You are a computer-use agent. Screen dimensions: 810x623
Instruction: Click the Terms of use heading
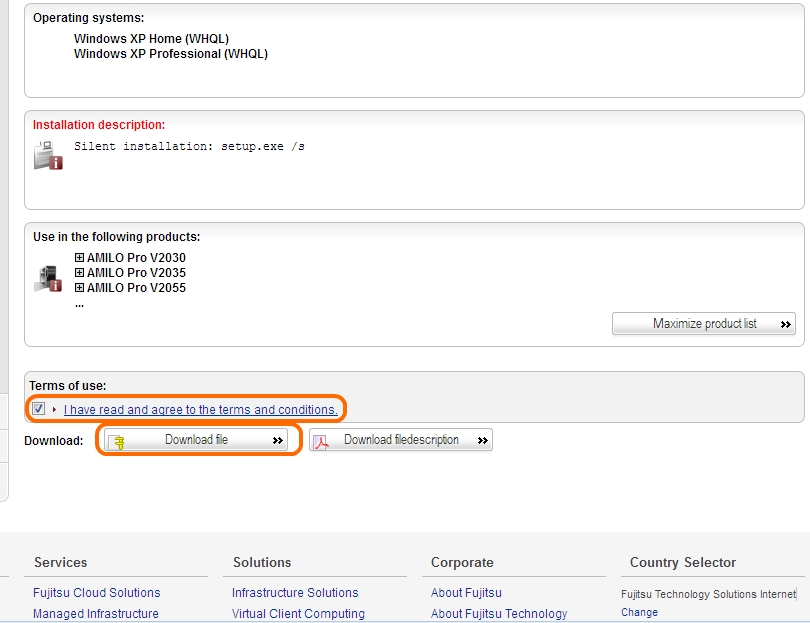click(68, 385)
